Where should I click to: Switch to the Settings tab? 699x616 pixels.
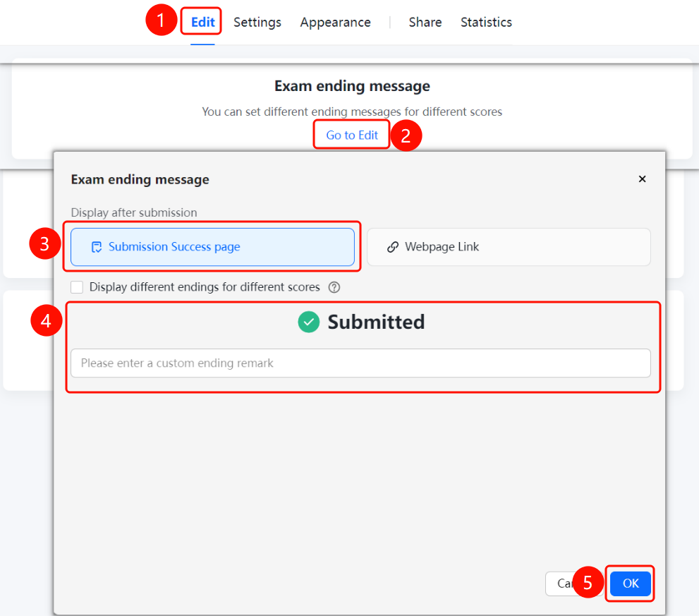(x=257, y=22)
